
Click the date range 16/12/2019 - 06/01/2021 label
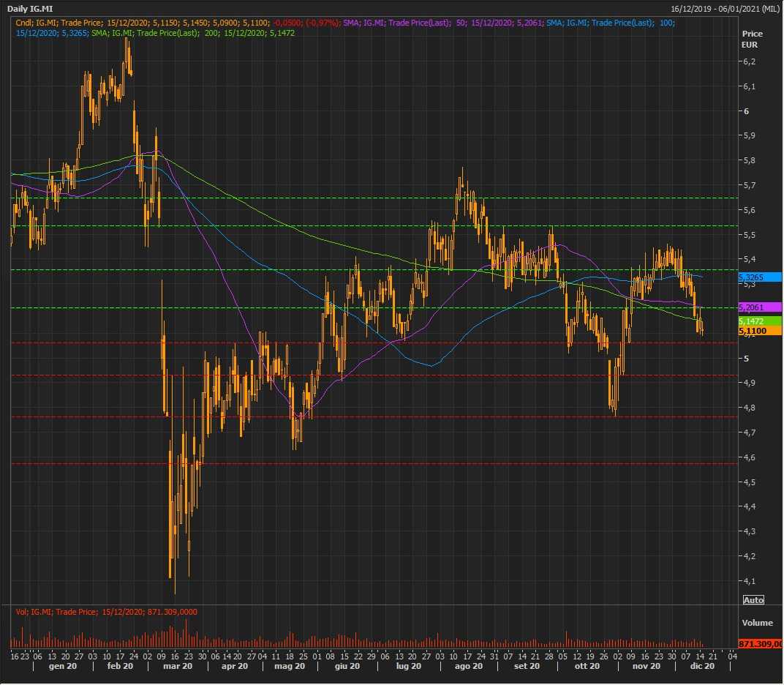[x=724, y=8]
